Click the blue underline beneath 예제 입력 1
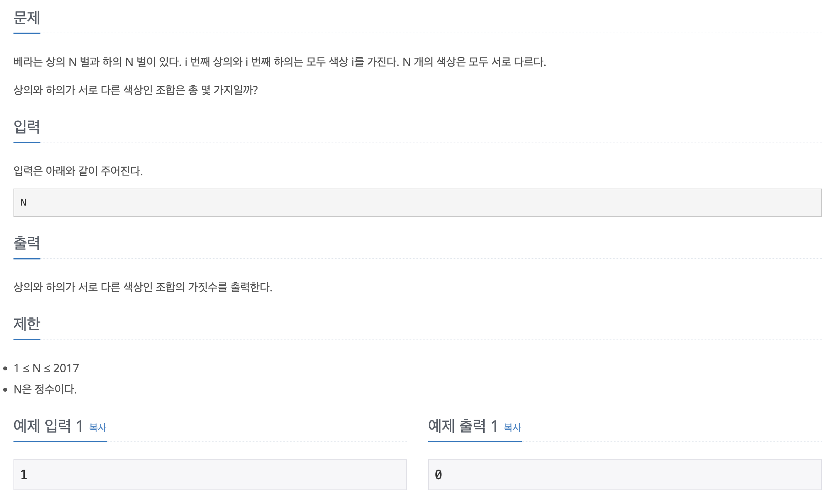This screenshot has width=831, height=504. pyautogui.click(x=60, y=442)
